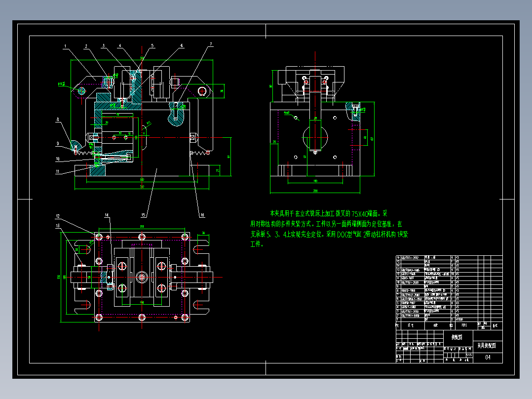Screen dimensions: 532x399
Task: Select part balloon number 9
Action: 58,144
